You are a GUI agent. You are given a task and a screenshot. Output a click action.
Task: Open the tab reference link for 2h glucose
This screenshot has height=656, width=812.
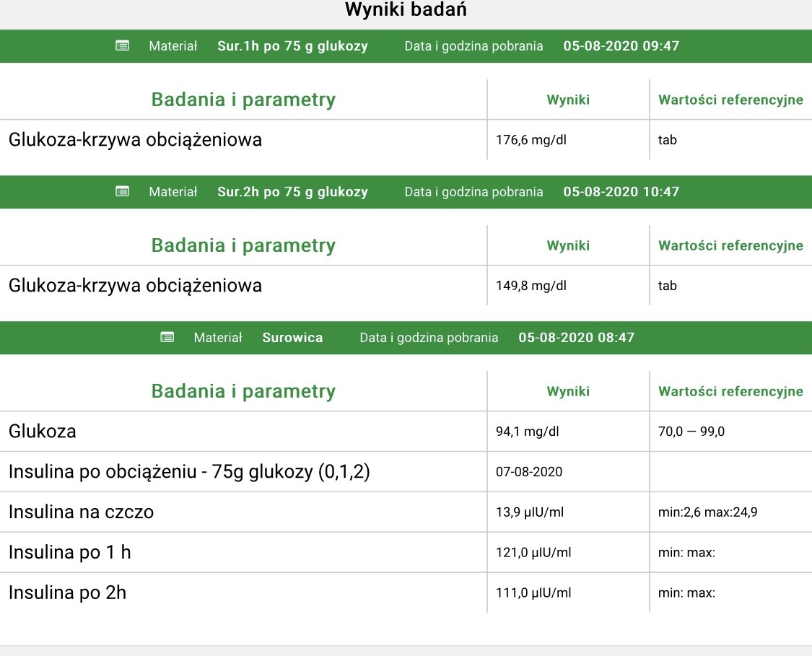coord(667,286)
